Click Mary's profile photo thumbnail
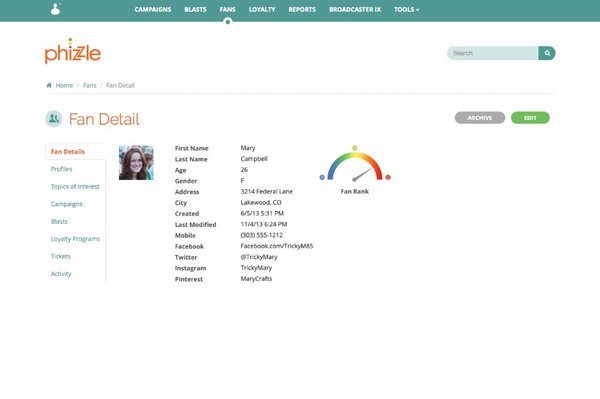The height and width of the screenshot is (399, 600). click(136, 163)
